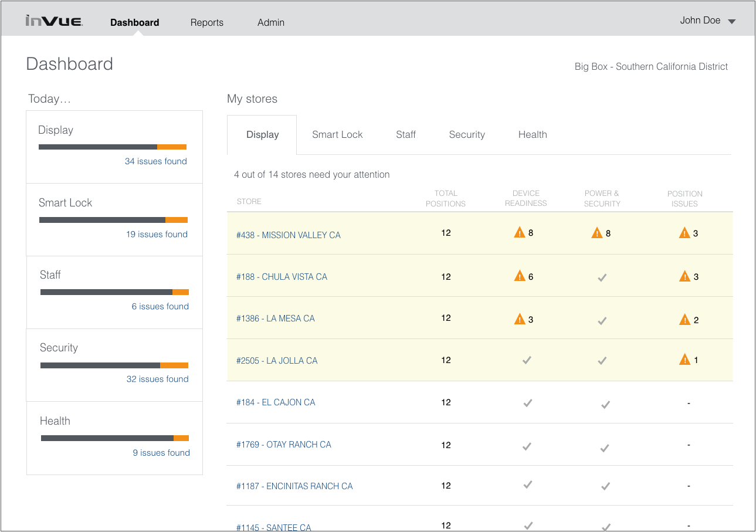Click La Mesa device readiness warning icon
Screen dimensions: 756x532
[520, 319]
